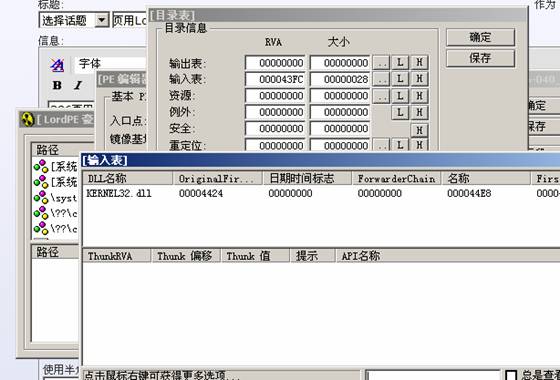Toggle bold B formatting
This screenshot has height=380, width=560.
(57, 85)
